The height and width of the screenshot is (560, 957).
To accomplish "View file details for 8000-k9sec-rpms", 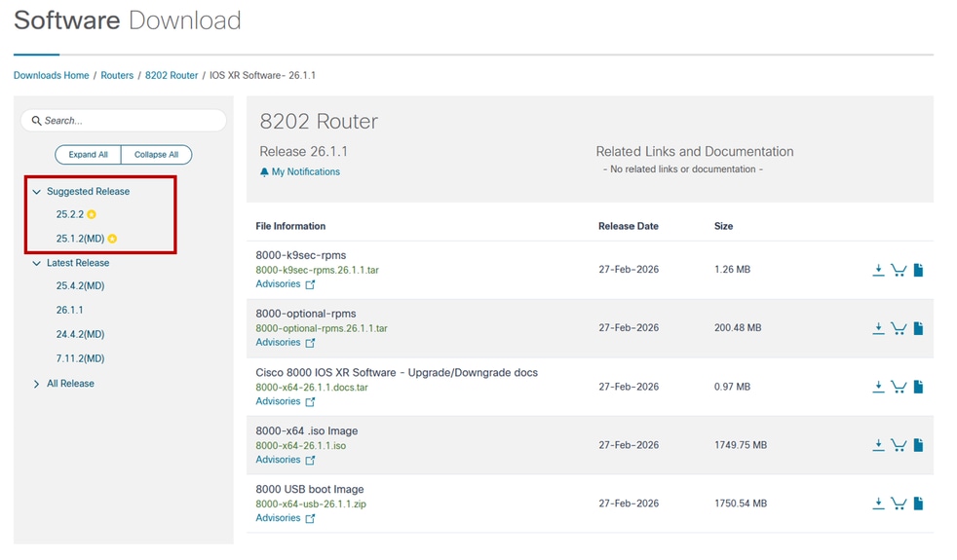I will point(919,270).
